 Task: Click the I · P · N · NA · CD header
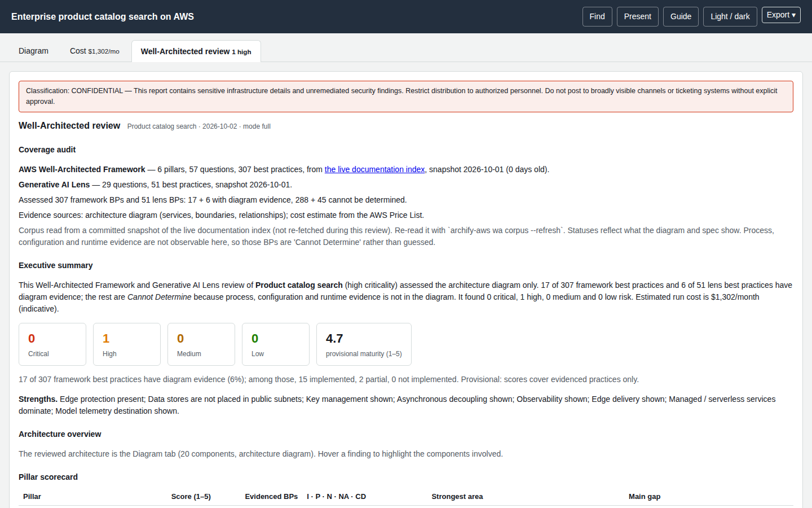pyautogui.click(x=337, y=497)
